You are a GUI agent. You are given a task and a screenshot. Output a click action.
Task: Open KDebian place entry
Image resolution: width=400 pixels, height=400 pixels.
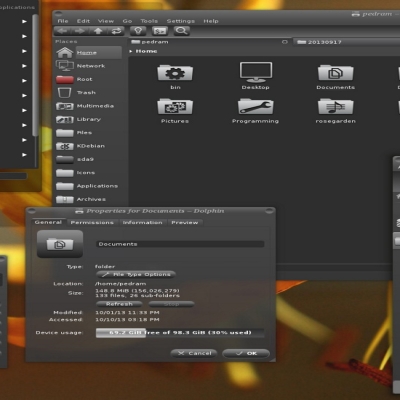[x=89, y=146]
